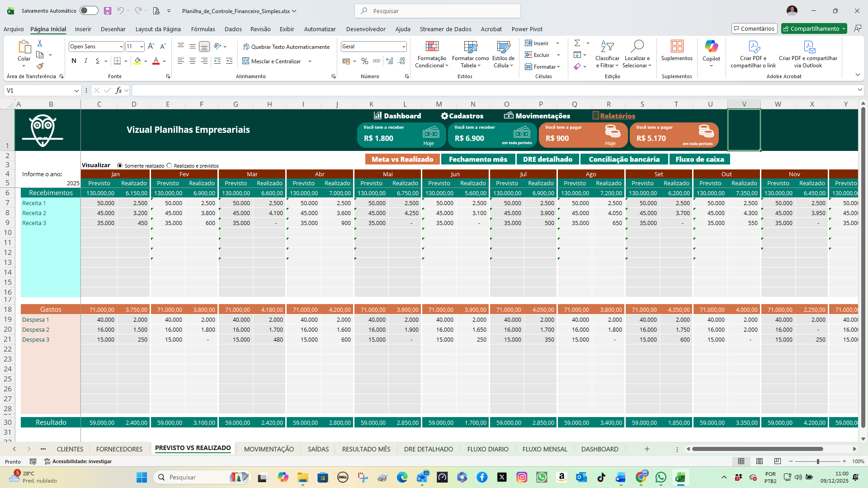Open the font size dropdown
868x488 pixels.
(x=142, y=47)
